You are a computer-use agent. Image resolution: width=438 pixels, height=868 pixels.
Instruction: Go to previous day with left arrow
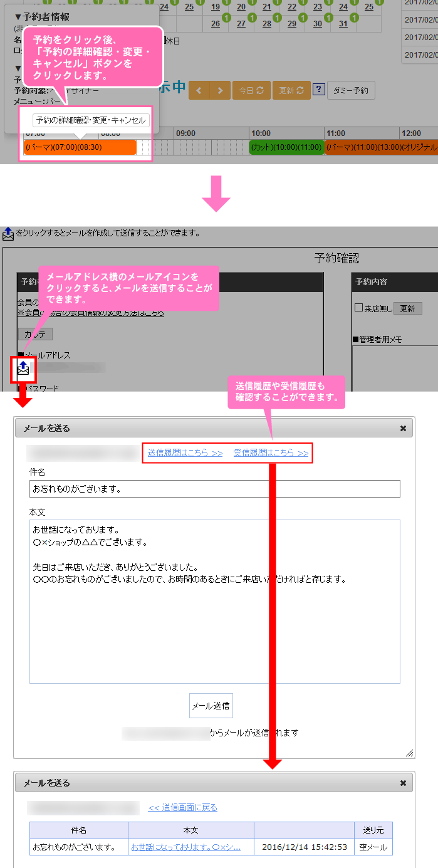[199, 90]
